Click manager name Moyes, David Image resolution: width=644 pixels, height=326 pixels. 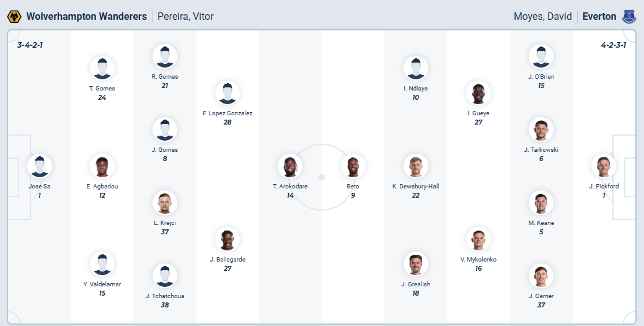[x=542, y=16]
